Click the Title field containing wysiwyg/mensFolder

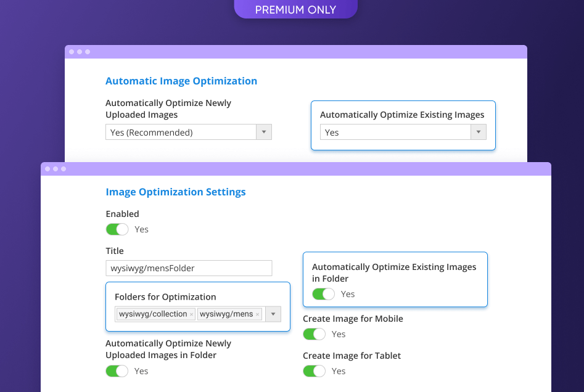pos(189,268)
